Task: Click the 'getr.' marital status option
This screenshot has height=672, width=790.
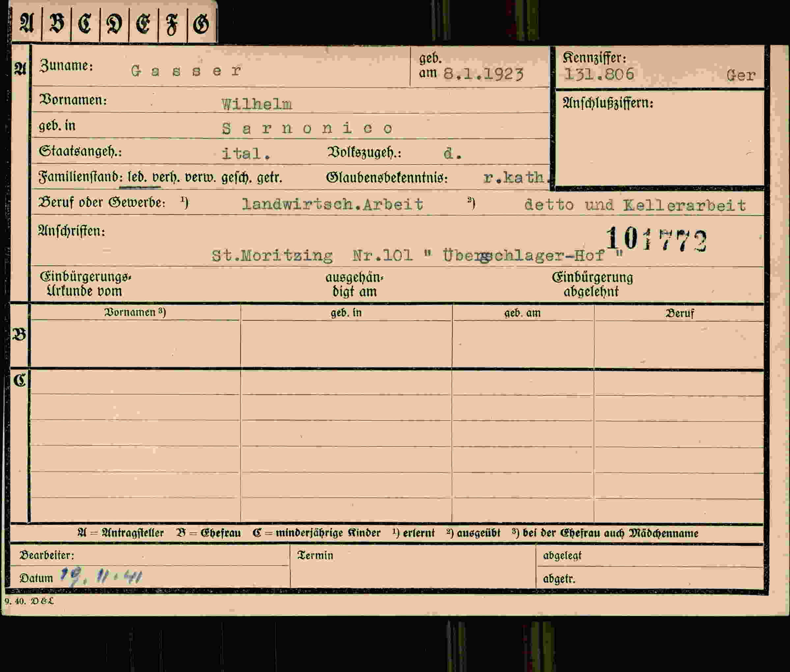Action: (269, 178)
